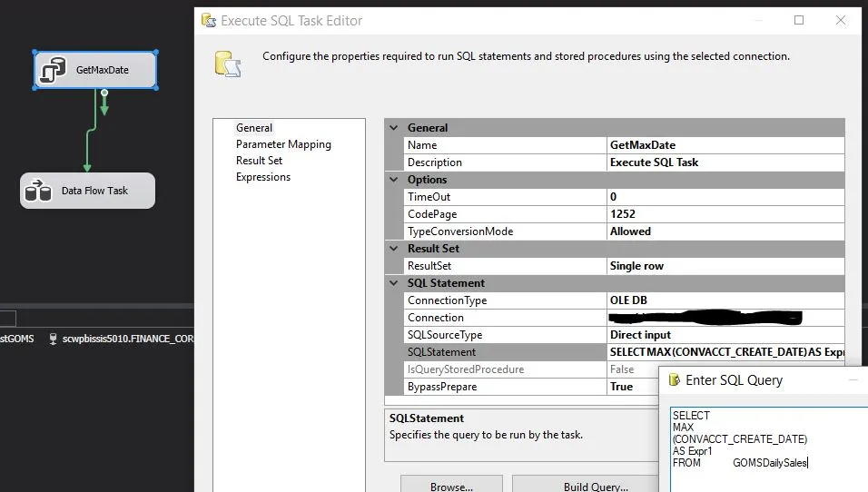Collapse the Options property section
This screenshot has width=868, height=492.
(x=393, y=180)
